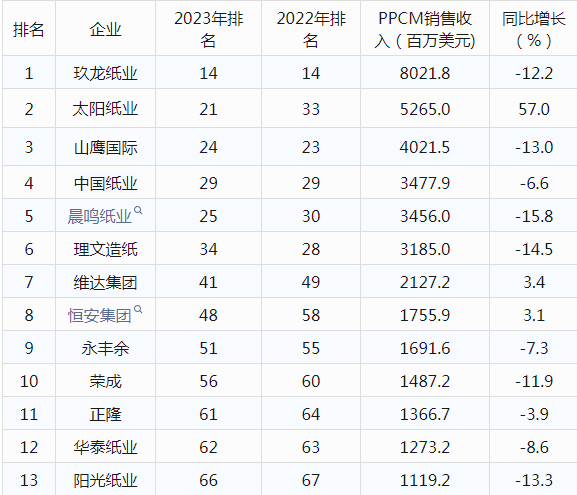Viewport: 577px width, 495px height.
Task: Select the 排名 column header
Action: 29,29
